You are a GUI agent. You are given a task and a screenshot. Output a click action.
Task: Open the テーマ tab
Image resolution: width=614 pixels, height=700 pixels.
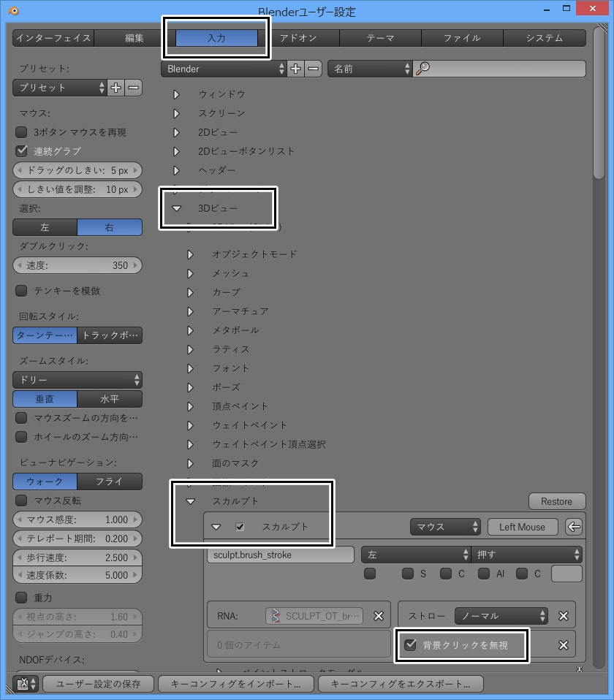coord(380,38)
